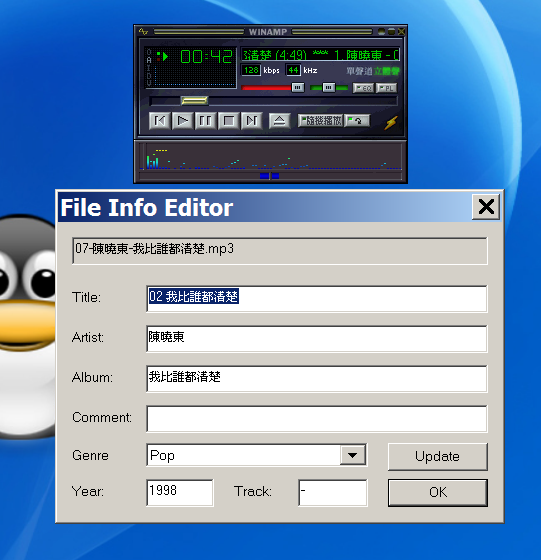Skip to next track in Winamp
541x560 pixels.
(252, 121)
